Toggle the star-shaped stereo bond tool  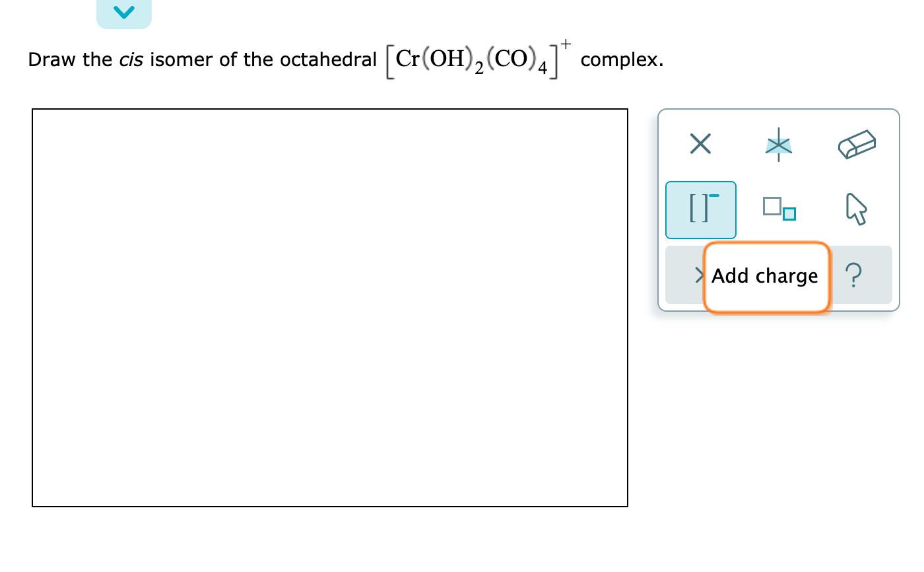click(779, 144)
